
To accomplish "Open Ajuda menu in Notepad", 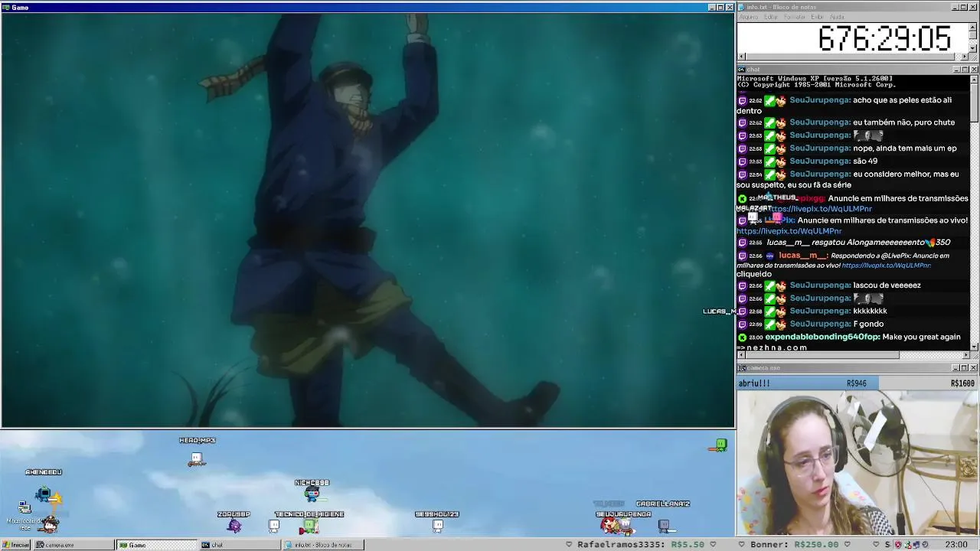I will click(837, 17).
